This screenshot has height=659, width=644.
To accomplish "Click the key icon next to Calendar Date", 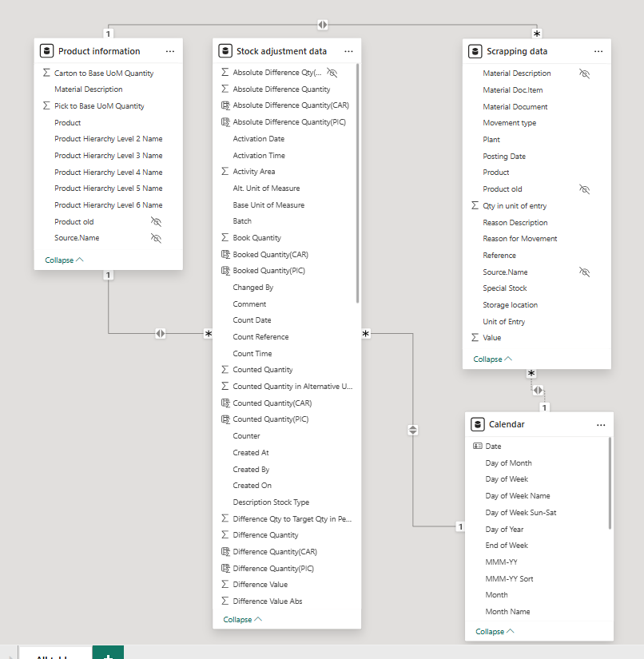I will 478,446.
